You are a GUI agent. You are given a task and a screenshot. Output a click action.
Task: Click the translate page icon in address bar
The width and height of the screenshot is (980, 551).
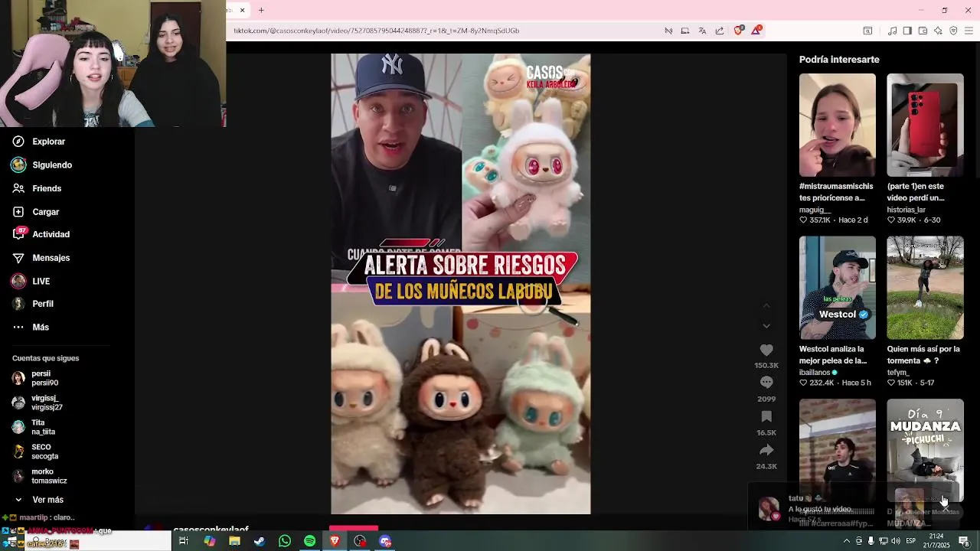point(702,31)
